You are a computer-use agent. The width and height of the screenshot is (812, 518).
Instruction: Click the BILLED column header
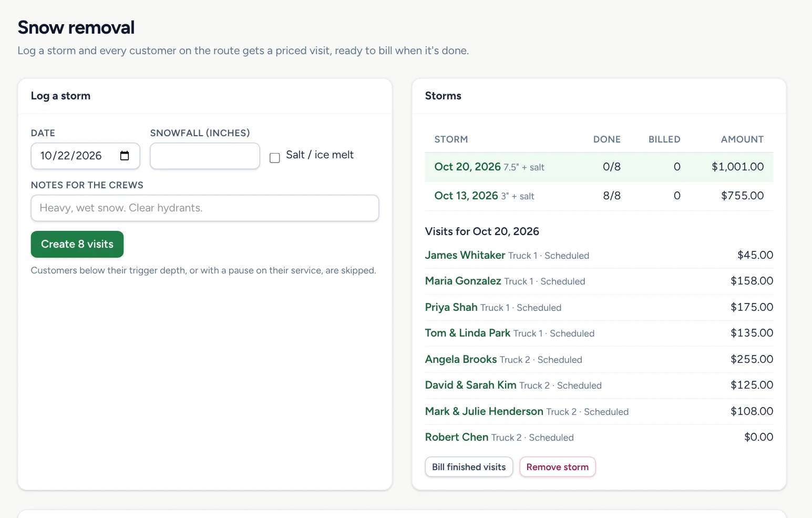pos(664,139)
